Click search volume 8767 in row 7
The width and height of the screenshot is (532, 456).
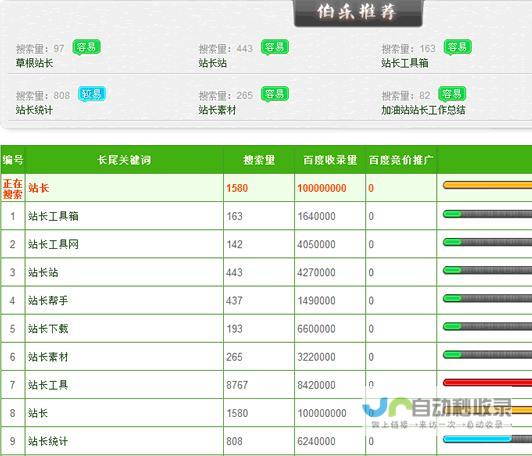(237, 385)
